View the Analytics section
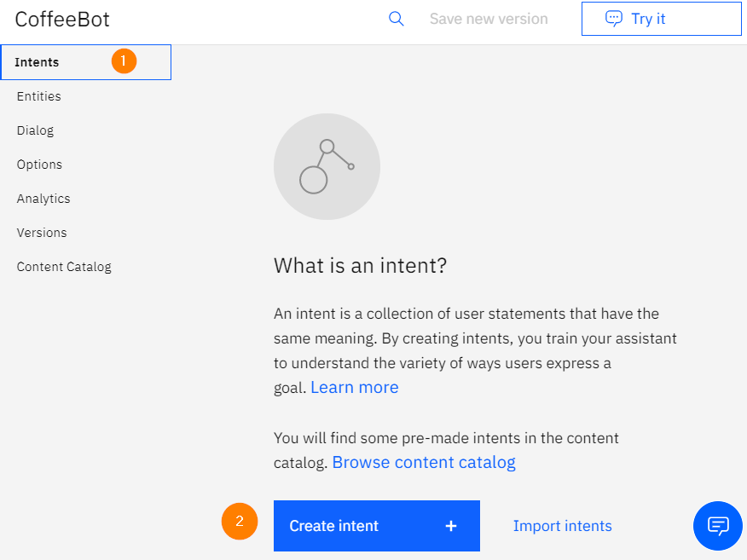The width and height of the screenshot is (747, 560). coord(43,199)
